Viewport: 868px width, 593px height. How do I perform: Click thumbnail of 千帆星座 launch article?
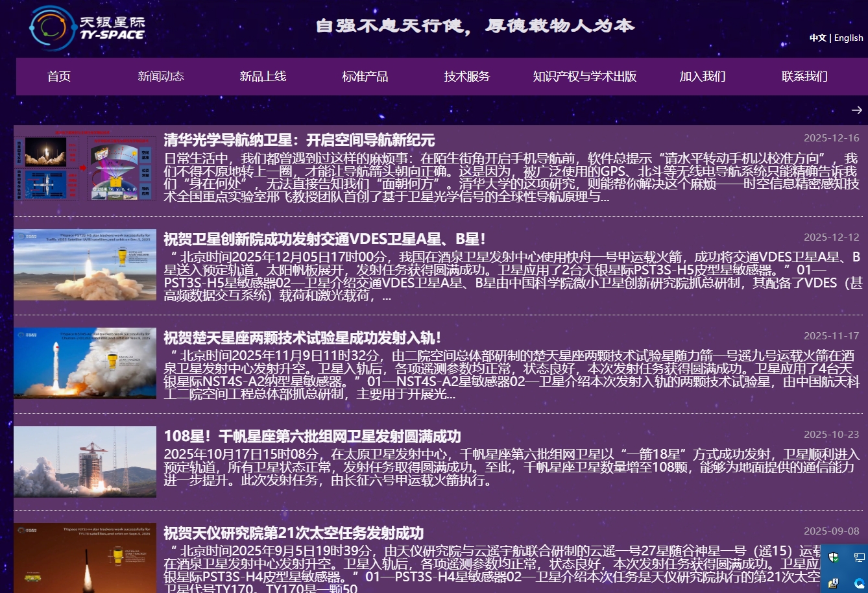point(85,462)
